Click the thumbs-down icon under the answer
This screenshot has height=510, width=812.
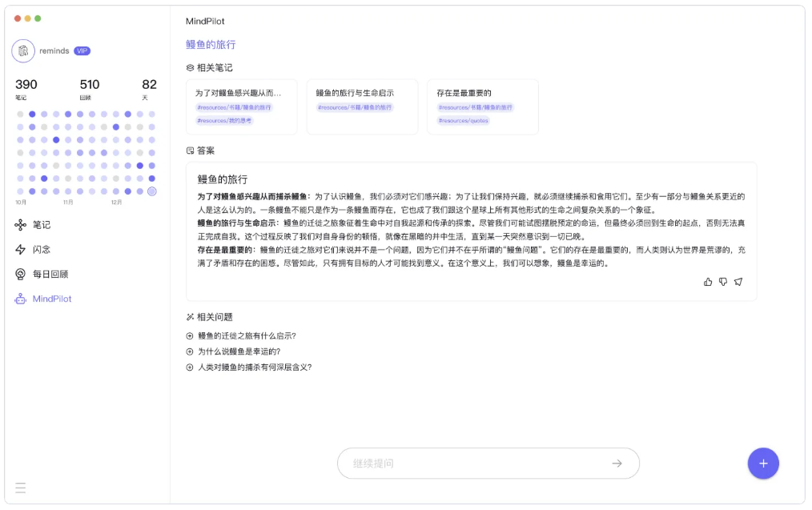(x=723, y=282)
